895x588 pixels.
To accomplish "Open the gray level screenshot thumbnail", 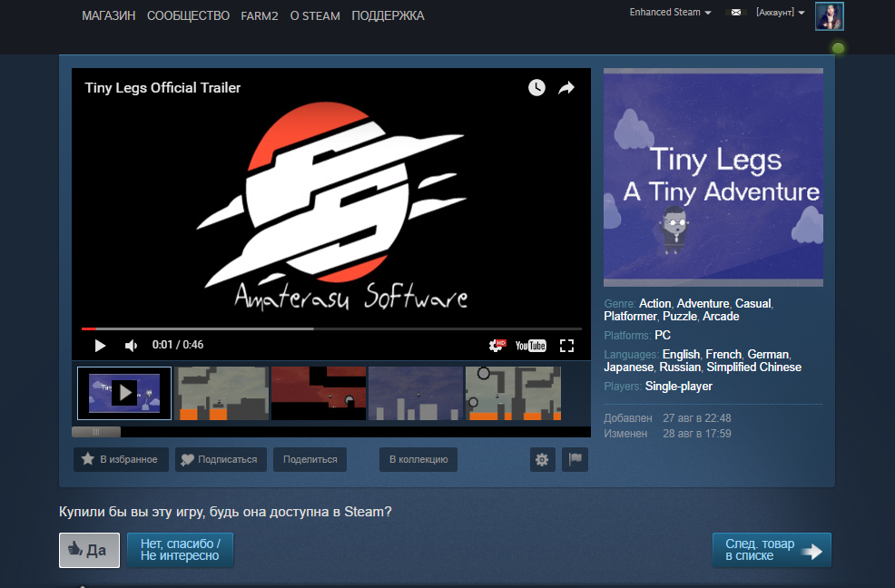I will point(221,393).
